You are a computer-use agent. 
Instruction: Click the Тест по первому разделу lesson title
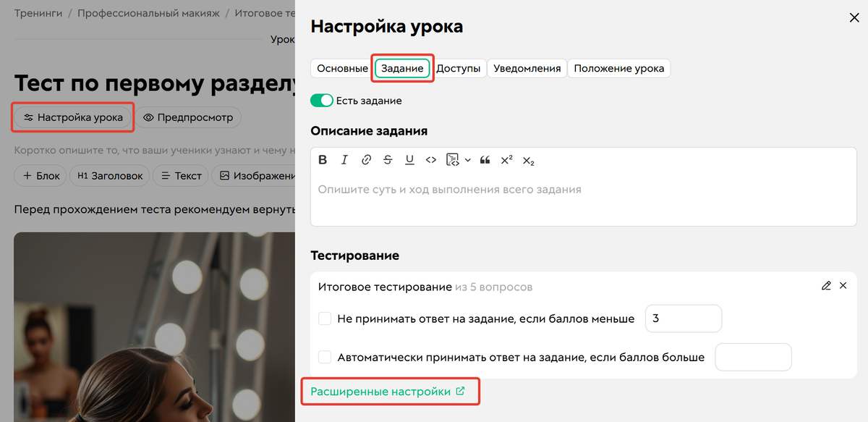click(155, 83)
